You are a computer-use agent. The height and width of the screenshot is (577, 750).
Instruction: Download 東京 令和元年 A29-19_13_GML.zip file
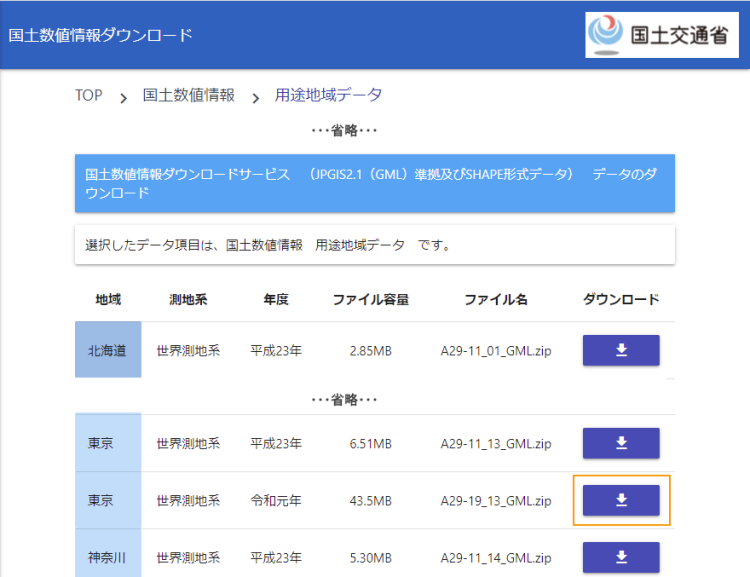[621, 500]
